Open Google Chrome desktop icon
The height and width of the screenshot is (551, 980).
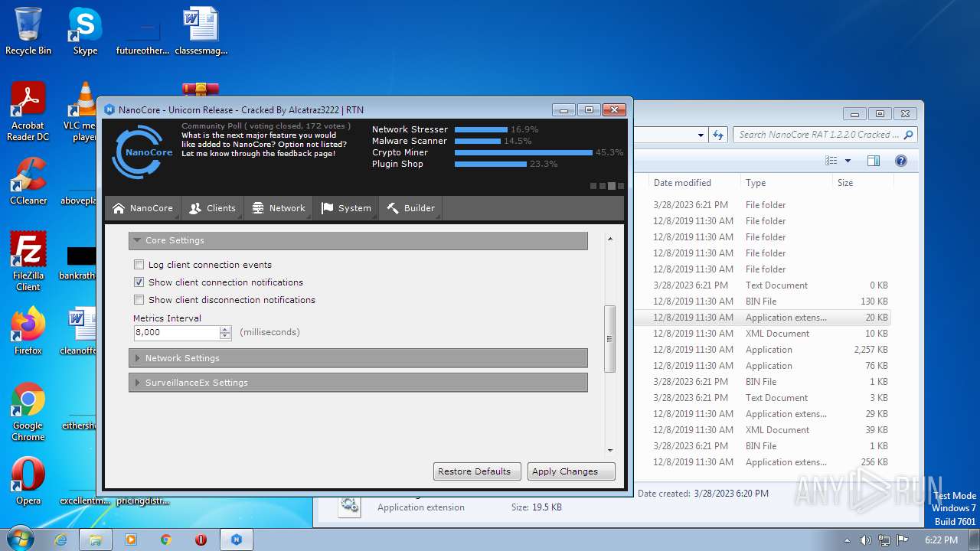click(28, 412)
